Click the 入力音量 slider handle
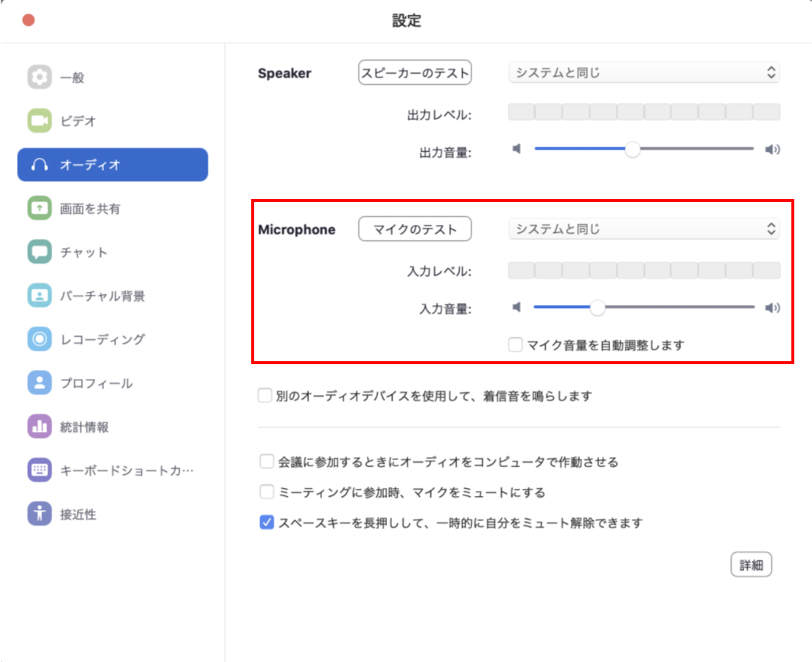 coord(598,307)
